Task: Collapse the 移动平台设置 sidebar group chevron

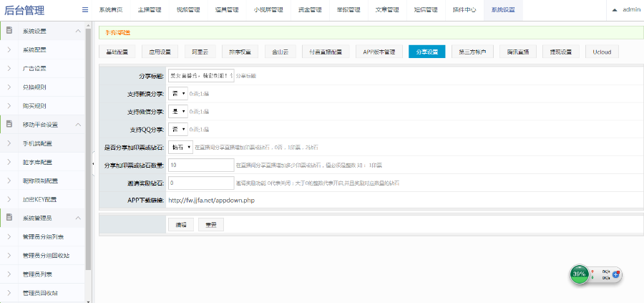Action: (x=78, y=124)
